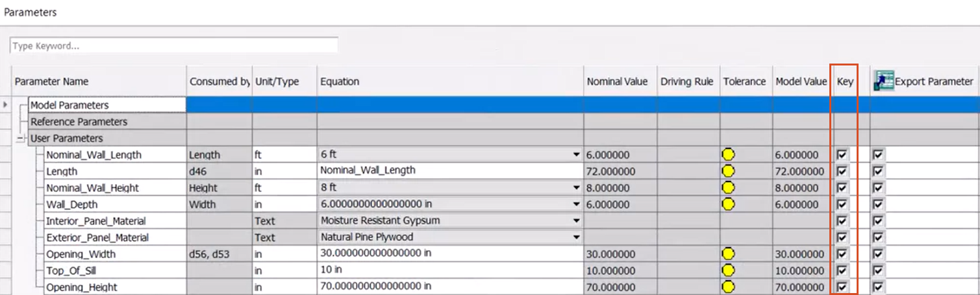Select the Top_Of_Sill parameter name
980x295 pixels.
click(71, 270)
